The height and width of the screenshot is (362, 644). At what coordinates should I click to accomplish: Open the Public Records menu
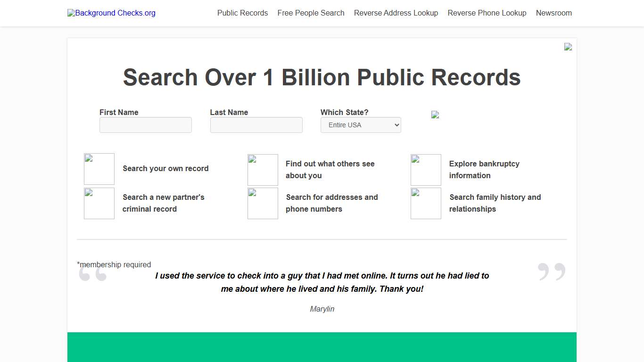pos(242,13)
